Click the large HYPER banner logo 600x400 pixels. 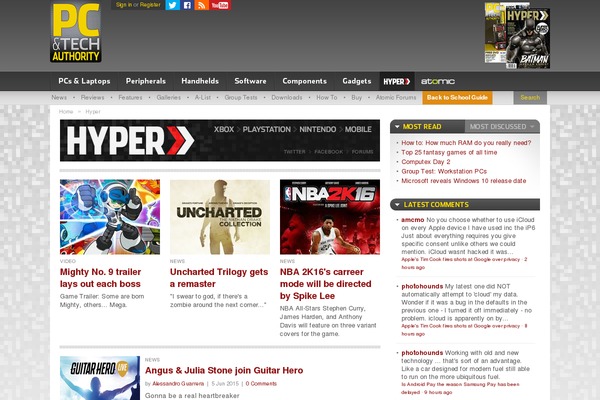[130, 140]
